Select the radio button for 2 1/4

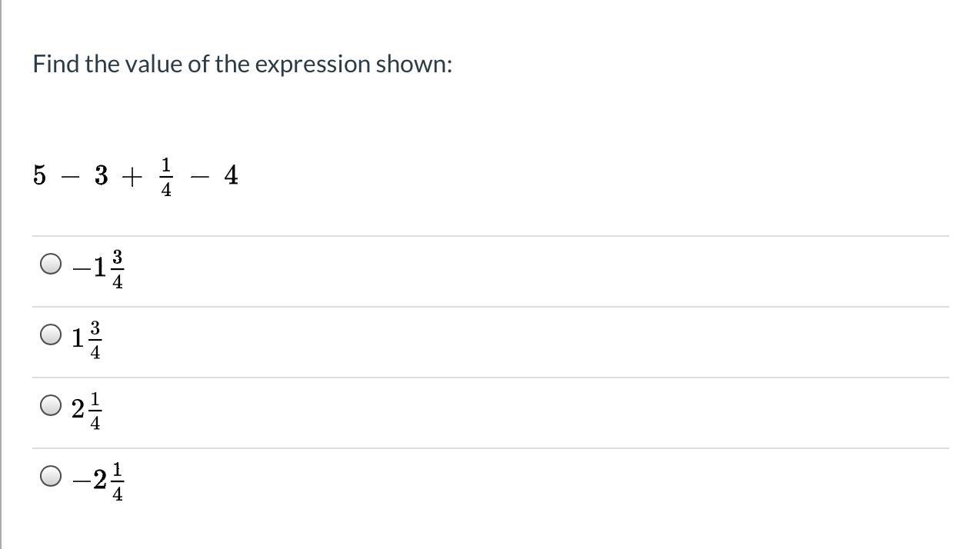coord(51,405)
